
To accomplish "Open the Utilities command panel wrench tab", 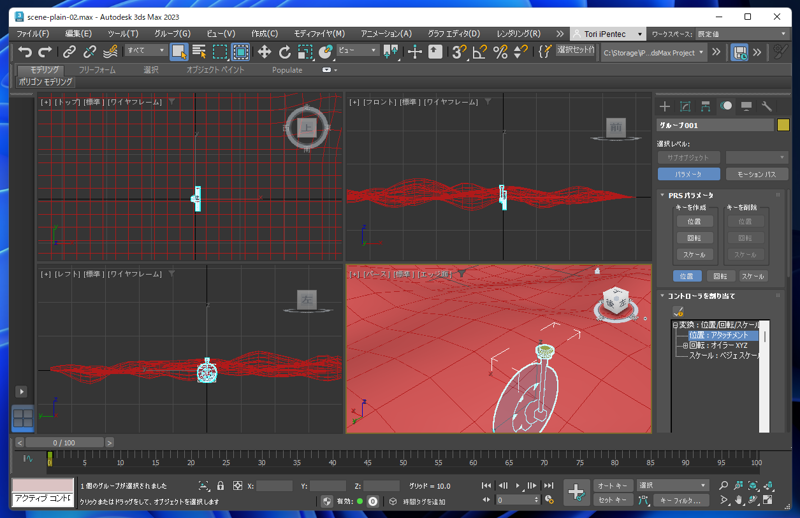I will (x=766, y=106).
